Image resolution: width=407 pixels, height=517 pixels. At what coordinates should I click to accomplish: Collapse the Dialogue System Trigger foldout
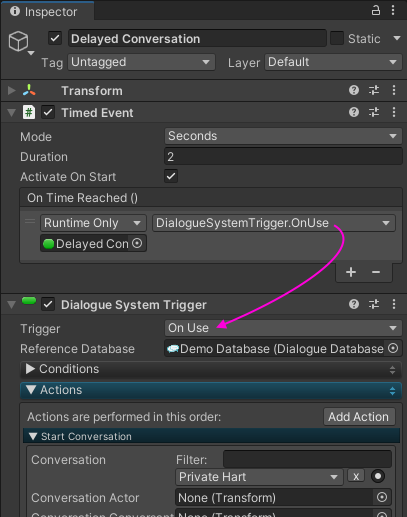coord(12,304)
